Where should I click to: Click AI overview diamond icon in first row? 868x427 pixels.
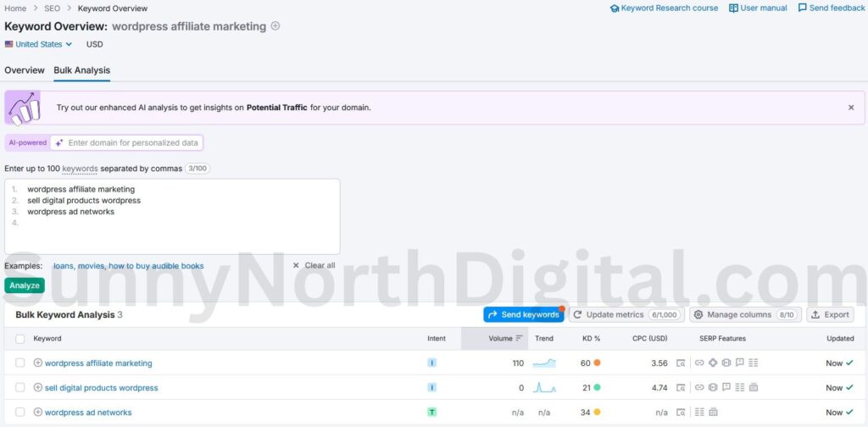point(712,363)
